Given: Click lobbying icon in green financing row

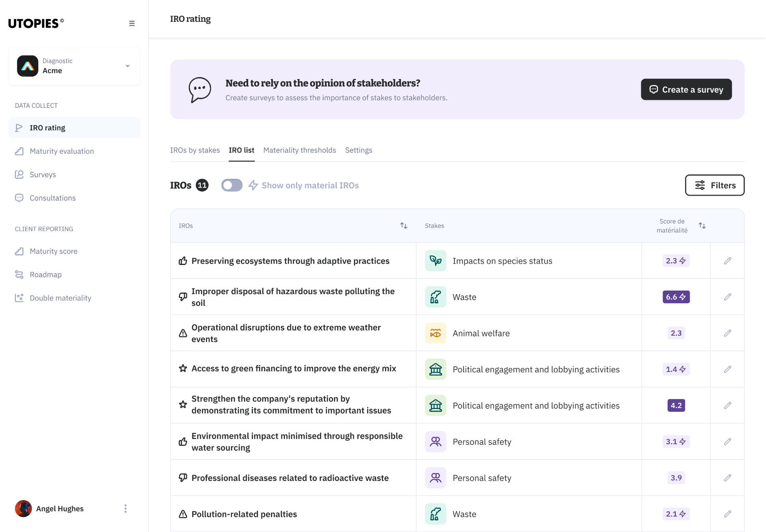Looking at the screenshot, I should tap(435, 369).
